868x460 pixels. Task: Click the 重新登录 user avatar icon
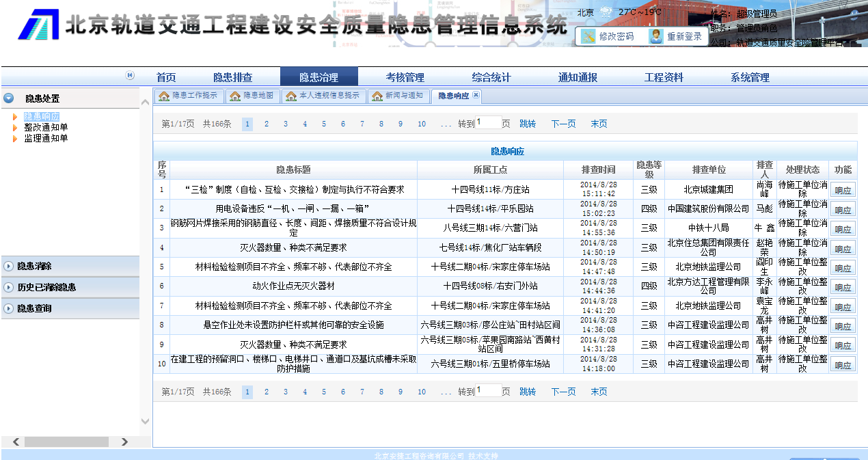(656, 36)
